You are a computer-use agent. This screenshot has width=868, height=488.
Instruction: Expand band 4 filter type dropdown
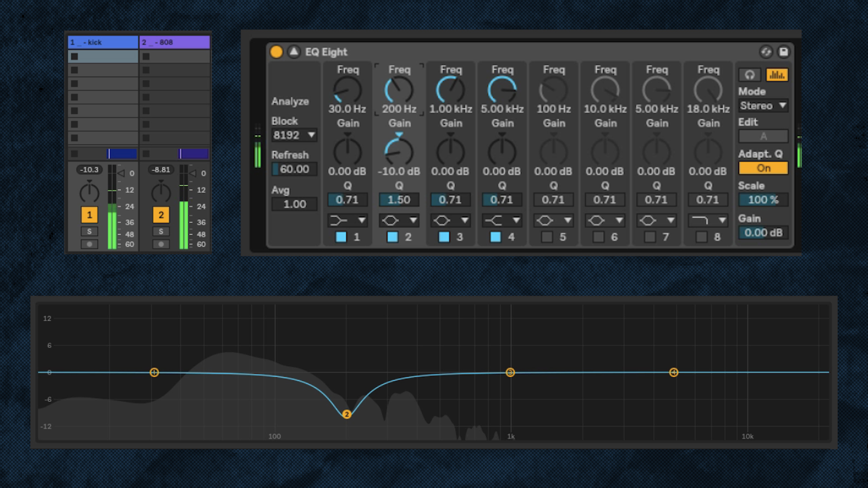coord(516,221)
